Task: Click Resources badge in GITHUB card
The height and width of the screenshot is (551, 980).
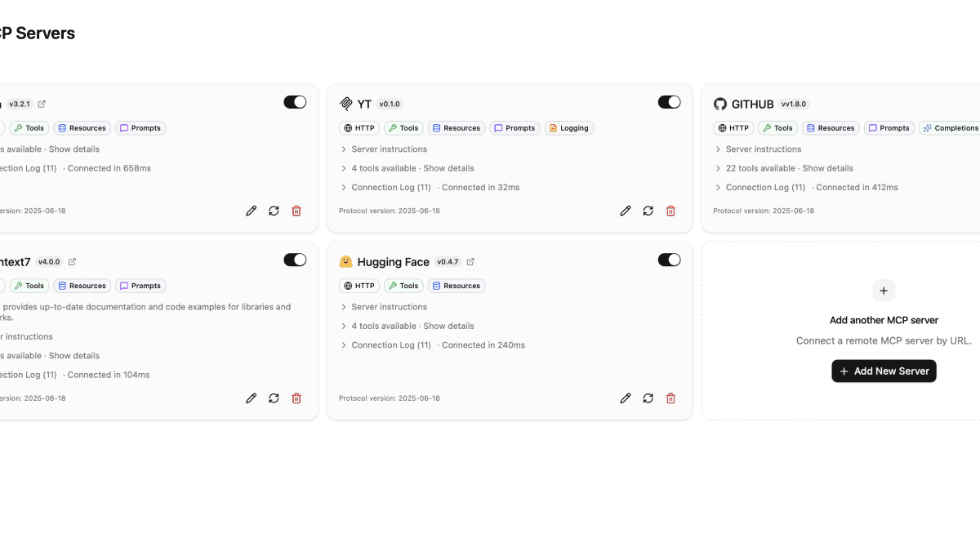Action: coord(831,128)
